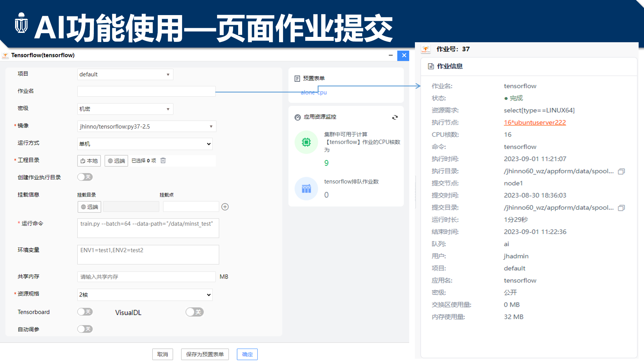Toggle 创建作业执行目录 switch
Viewport: 644px width, 362px height.
click(85, 177)
